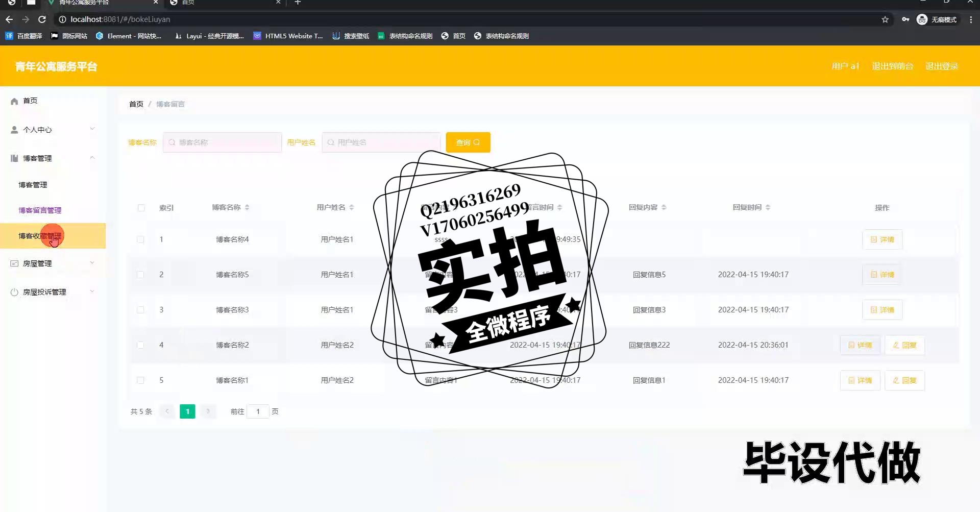Open the 博客收藏管理 submenu item
Viewport: 980px width, 512px height.
(53, 236)
